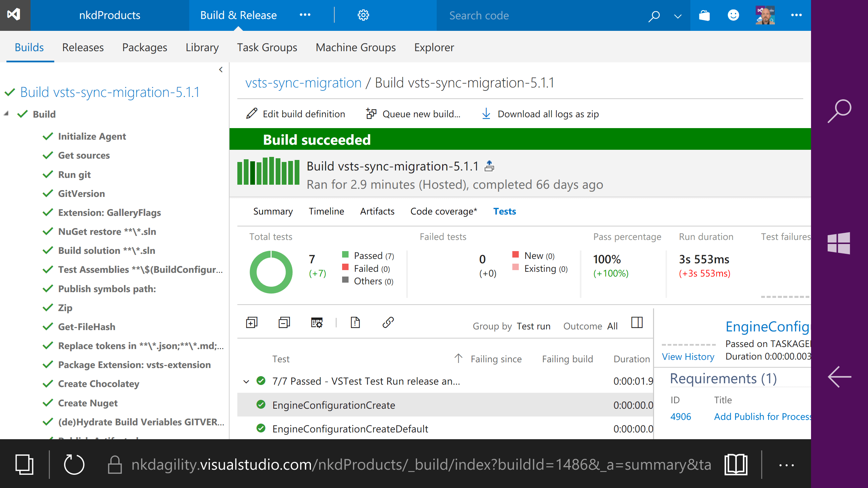Click the collapse all tests icon
This screenshot has width=868, height=488.
tap(284, 322)
